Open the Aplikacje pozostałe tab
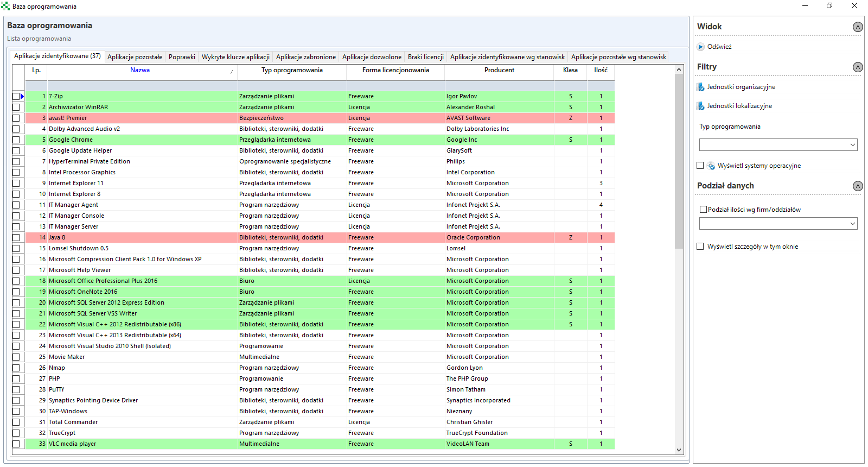This screenshot has width=868, height=467. 135,57
